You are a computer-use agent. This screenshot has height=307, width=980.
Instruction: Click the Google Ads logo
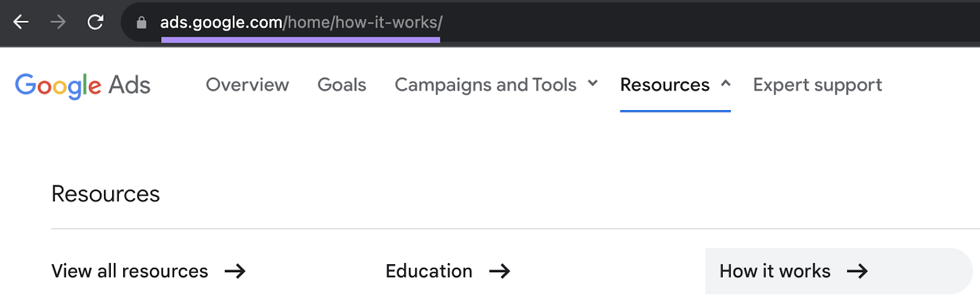[83, 85]
